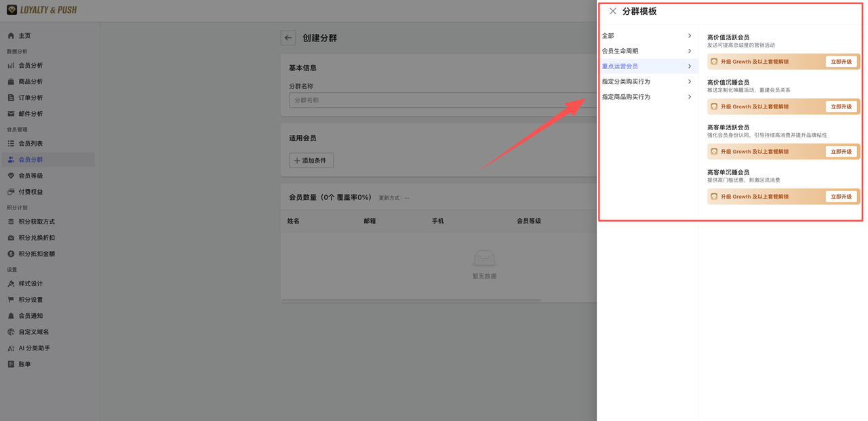Open the AI 分类助手 page
The height and width of the screenshot is (421, 868).
[35, 348]
